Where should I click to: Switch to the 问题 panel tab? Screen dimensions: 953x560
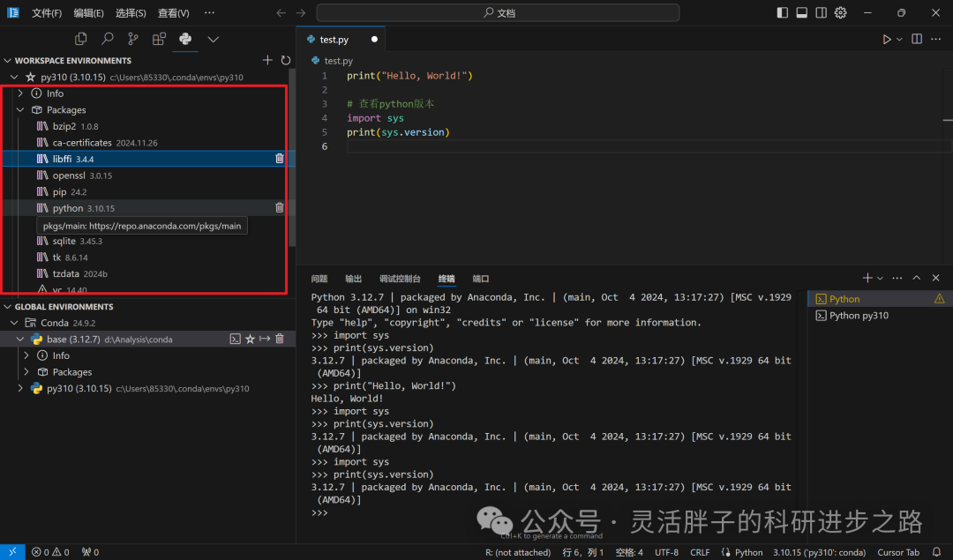pos(319,279)
